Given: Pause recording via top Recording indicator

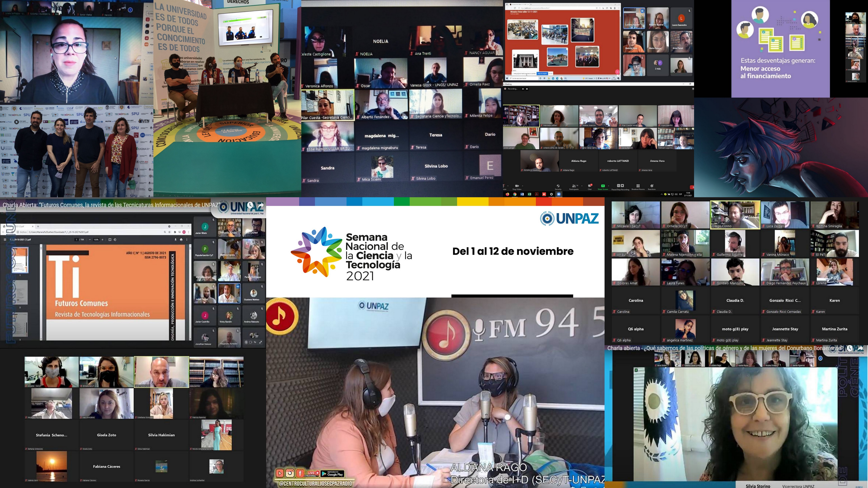Looking at the screenshot, I should tap(523, 89).
